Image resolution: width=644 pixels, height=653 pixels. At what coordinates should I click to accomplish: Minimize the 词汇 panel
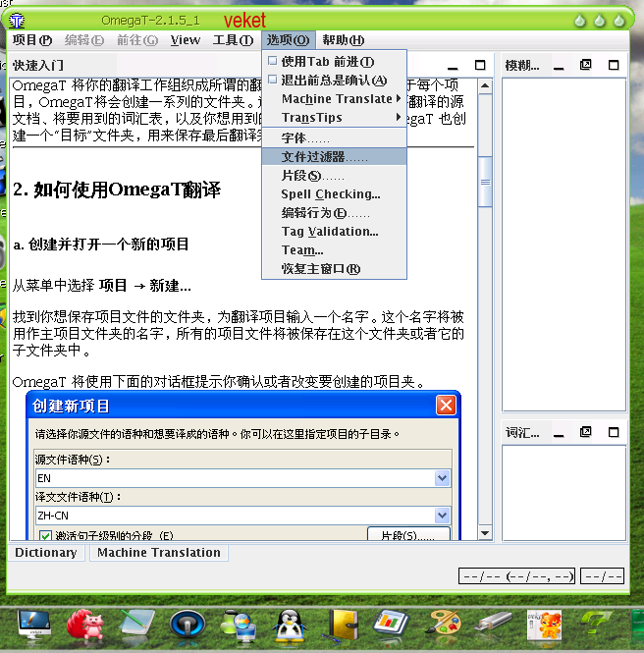coord(559,434)
